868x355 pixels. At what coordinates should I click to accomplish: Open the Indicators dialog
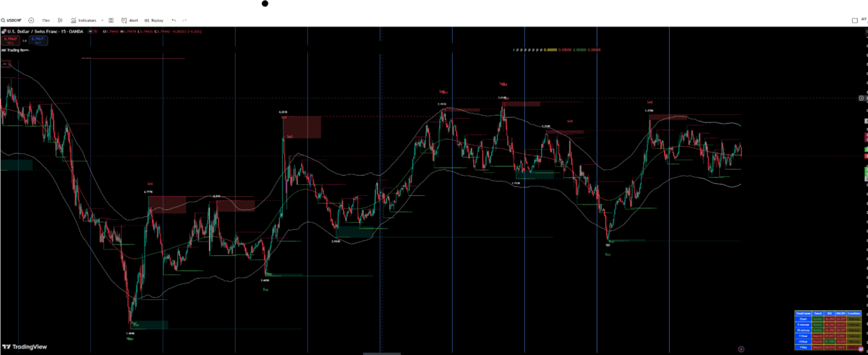pyautogui.click(x=83, y=20)
